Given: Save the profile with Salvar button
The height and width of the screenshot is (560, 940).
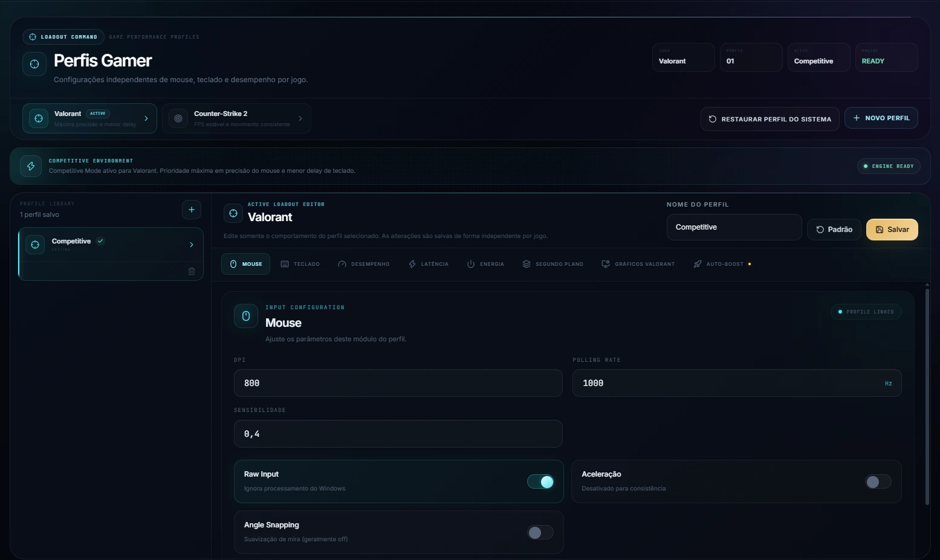Looking at the screenshot, I should click(x=892, y=230).
